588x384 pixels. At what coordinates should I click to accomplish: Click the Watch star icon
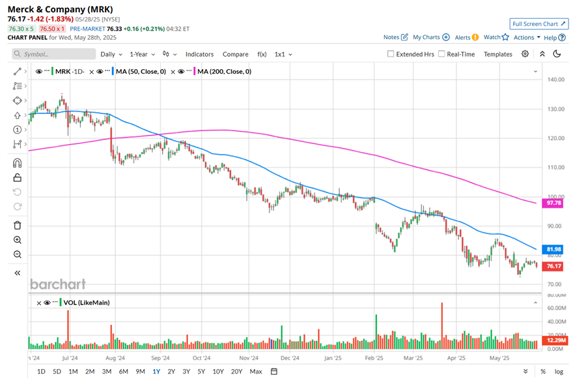click(505, 37)
